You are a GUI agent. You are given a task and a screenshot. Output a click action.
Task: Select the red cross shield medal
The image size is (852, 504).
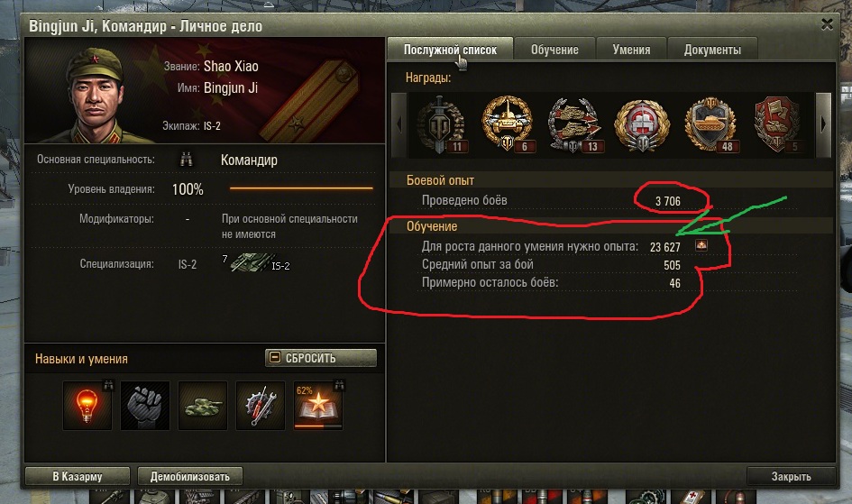click(x=642, y=125)
